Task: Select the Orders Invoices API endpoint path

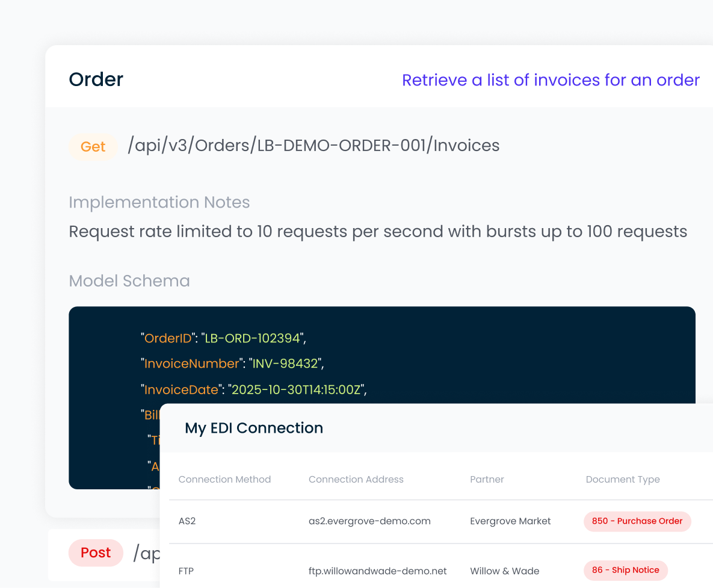Action: coord(313,146)
